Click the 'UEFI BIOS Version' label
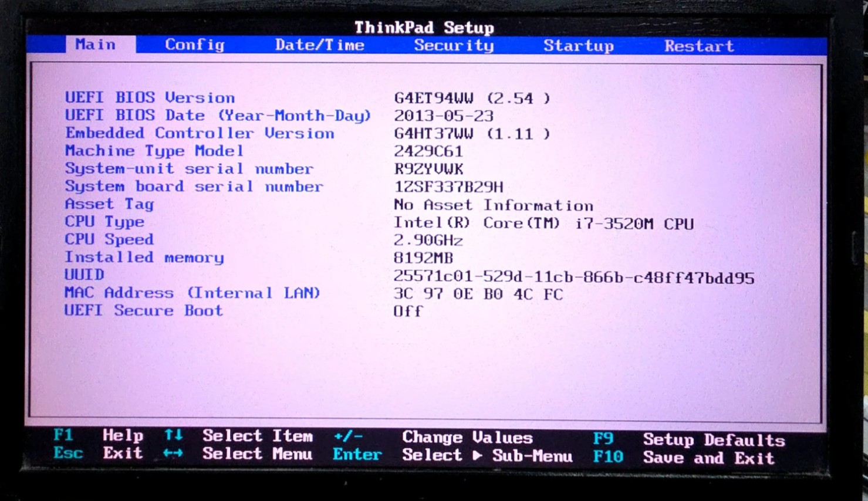Screen dimensions: 868x501 point(150,97)
